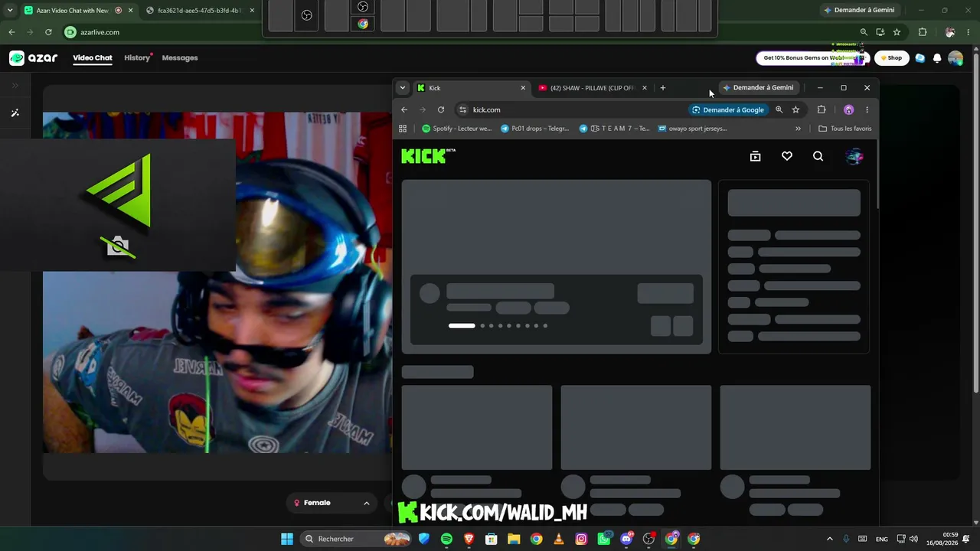
Task: Open the Kick search magnifier icon
Action: click(818, 156)
